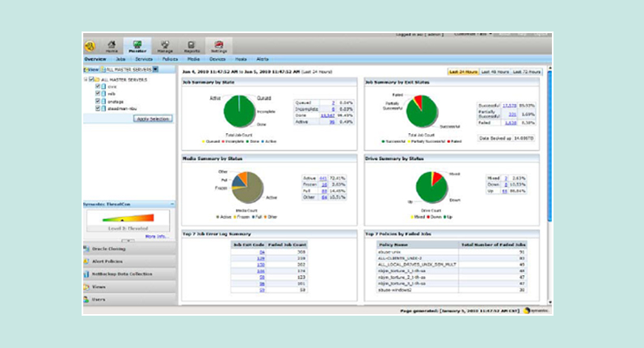Collapse the ALL MASTER SERVERS tree node
Viewport: 644px width, 348px height.
click(86, 80)
